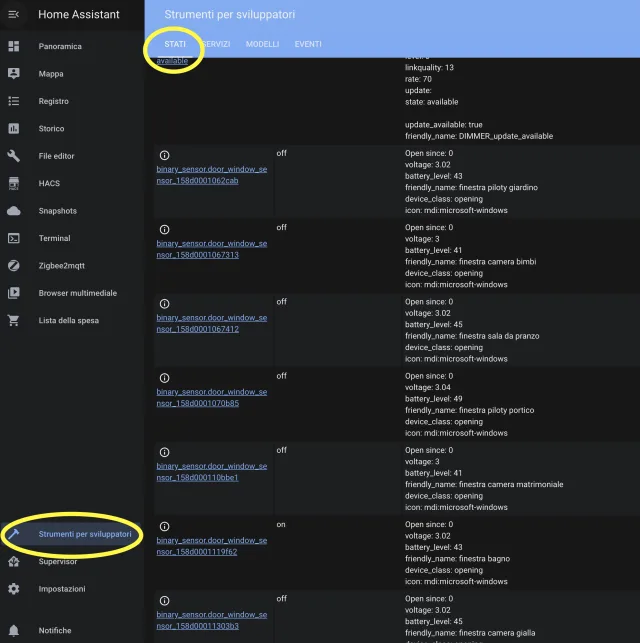
Task: Show info for sensor 158d0001119f62
Action: coord(164,527)
